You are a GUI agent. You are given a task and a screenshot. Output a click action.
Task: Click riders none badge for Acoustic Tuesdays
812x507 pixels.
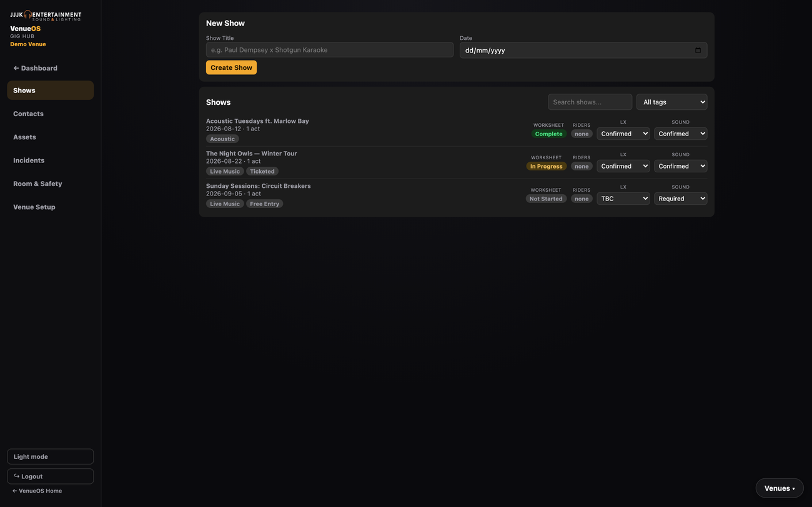(582, 134)
